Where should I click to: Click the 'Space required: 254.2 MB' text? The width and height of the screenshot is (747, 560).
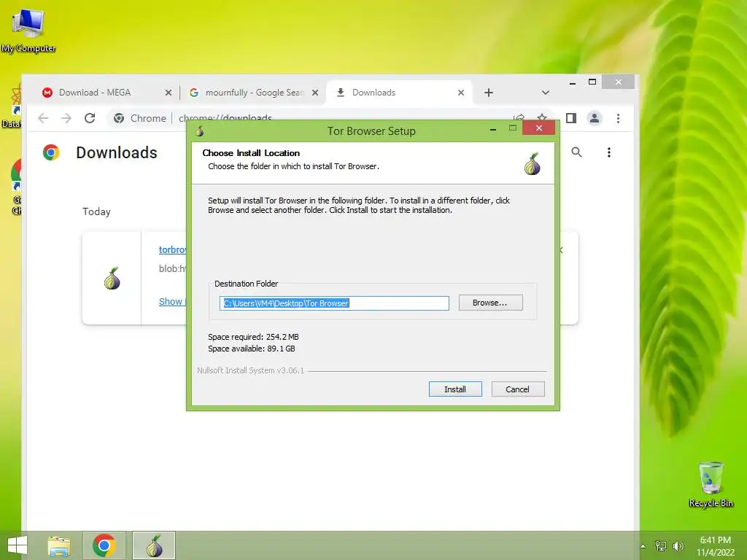(x=253, y=337)
